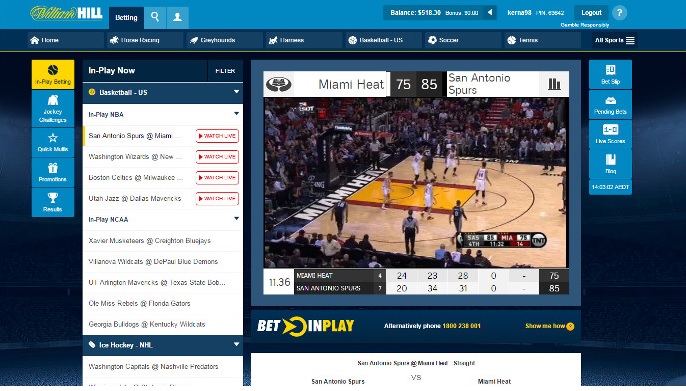686x391 pixels.
Task: Collapse the Ice Hockey - NHL section
Action: pos(237,345)
